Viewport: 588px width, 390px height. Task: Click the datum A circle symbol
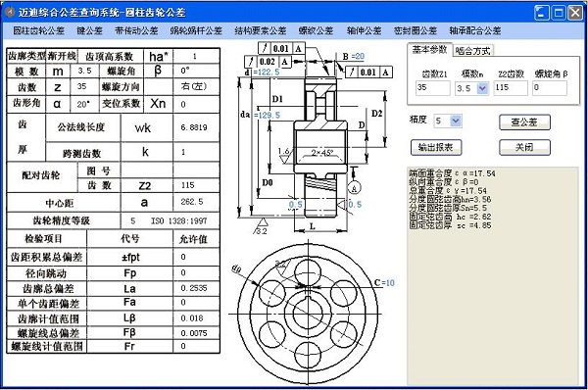[355, 188]
